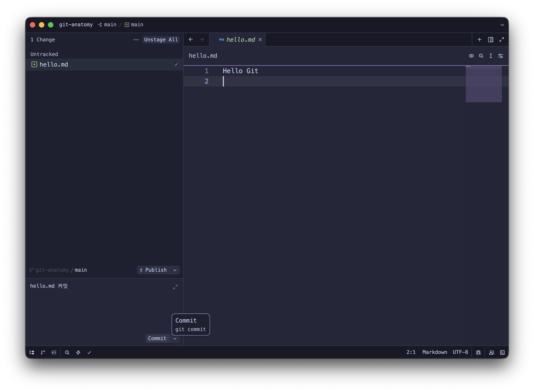Expand the title bar chevron menu
534x392 pixels.
(502, 25)
